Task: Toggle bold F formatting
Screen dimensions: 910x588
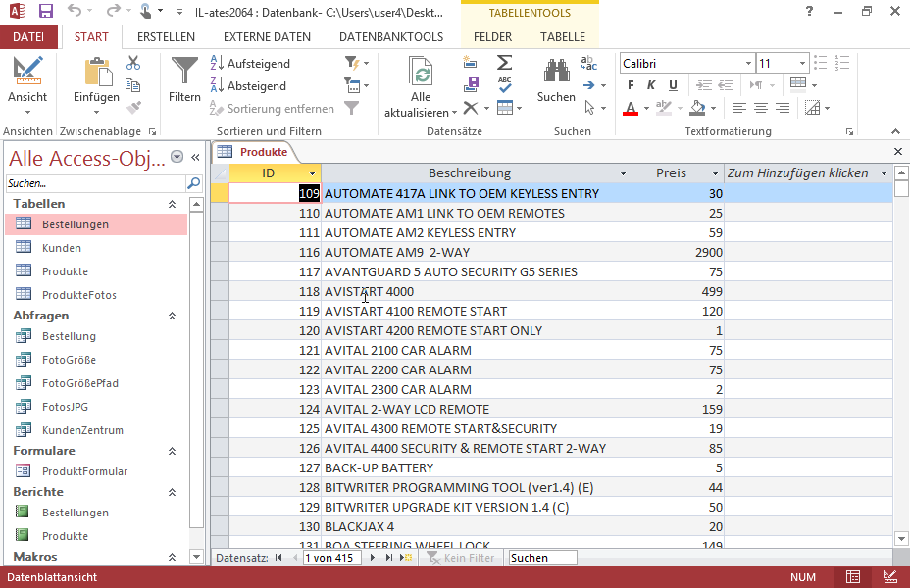Action: [631, 85]
